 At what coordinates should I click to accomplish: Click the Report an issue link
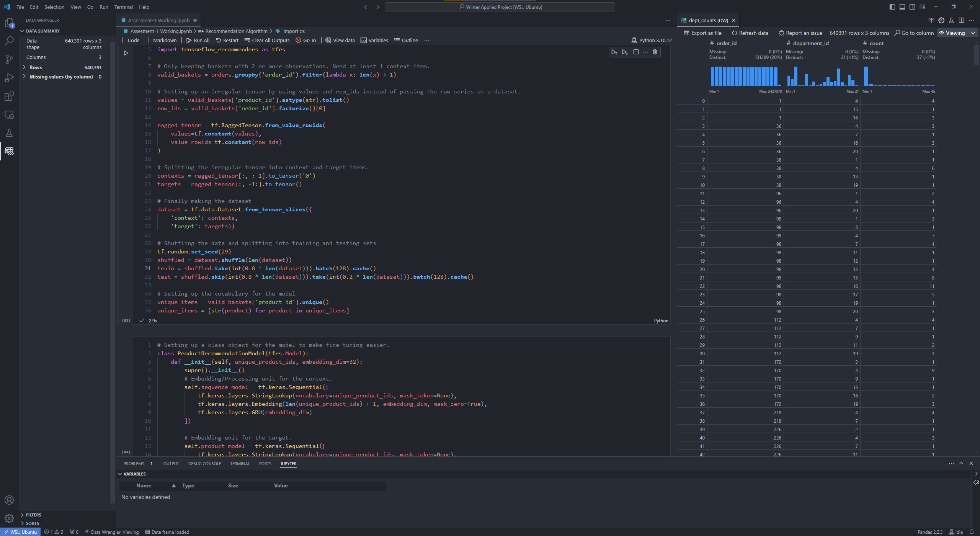coord(800,33)
